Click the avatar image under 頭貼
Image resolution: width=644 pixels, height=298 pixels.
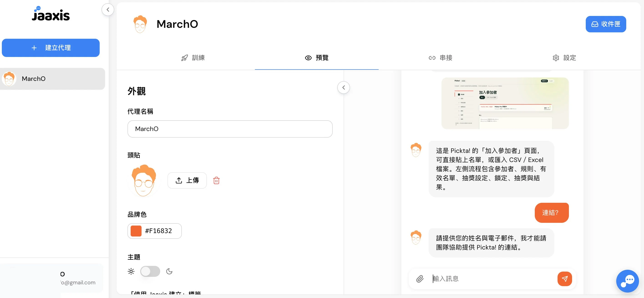pyautogui.click(x=144, y=180)
